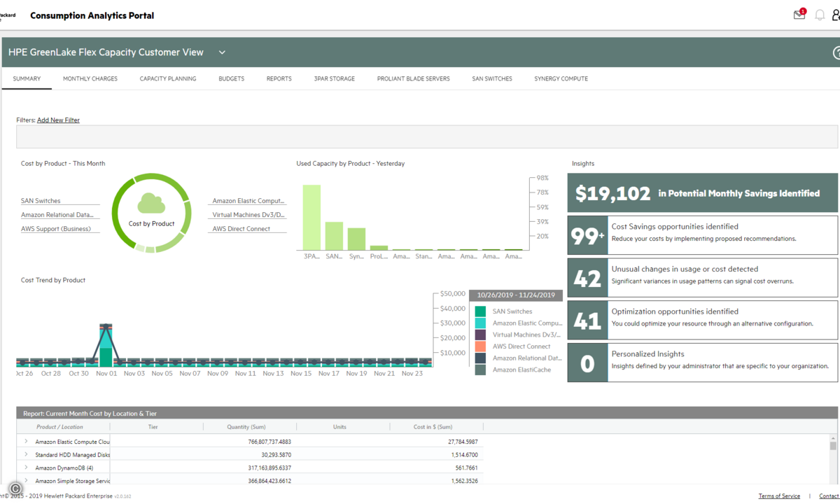Click the 27,784.5987 cost cell

pyautogui.click(x=463, y=442)
